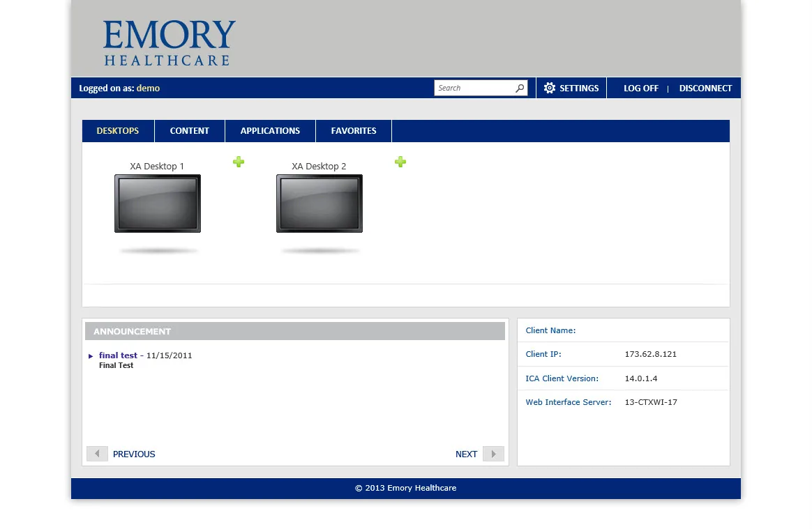Image resolution: width=812 pixels, height=529 pixels.
Task: Click the magnifier icon in search box
Action: (x=520, y=88)
